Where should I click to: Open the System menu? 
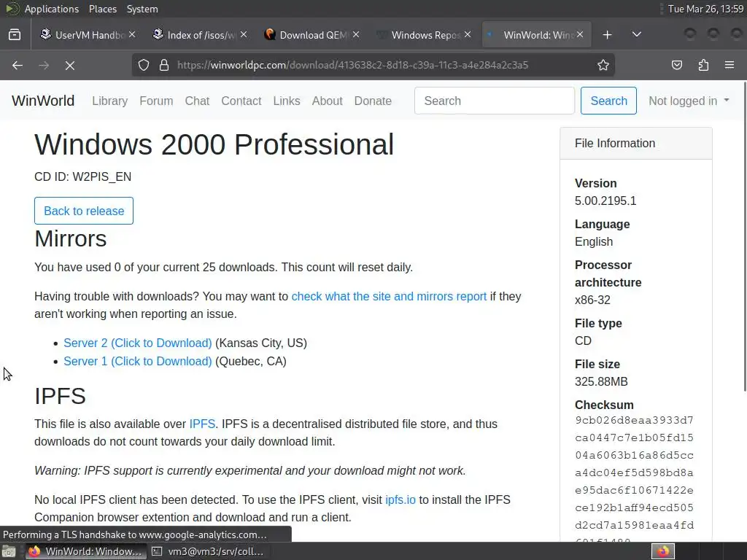[x=142, y=9]
